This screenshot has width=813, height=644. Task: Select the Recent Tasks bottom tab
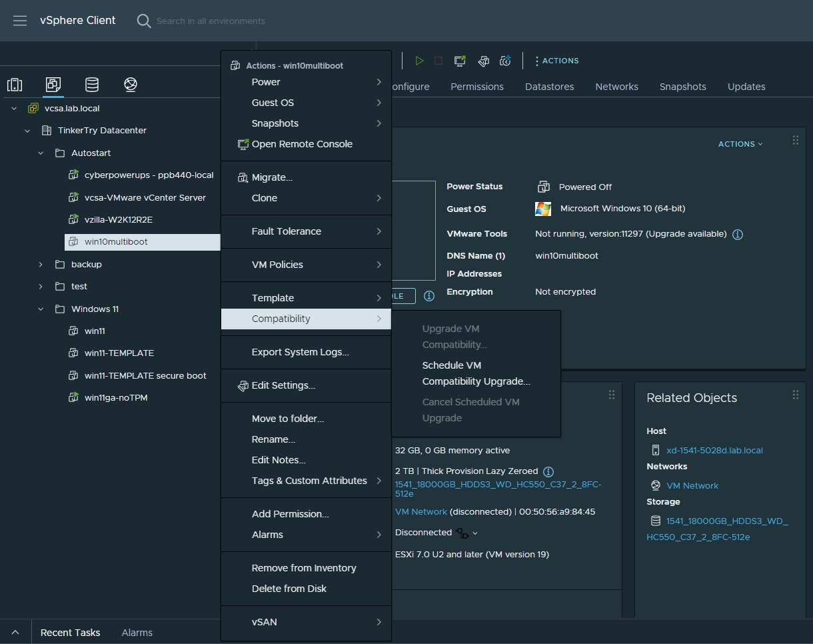click(71, 633)
